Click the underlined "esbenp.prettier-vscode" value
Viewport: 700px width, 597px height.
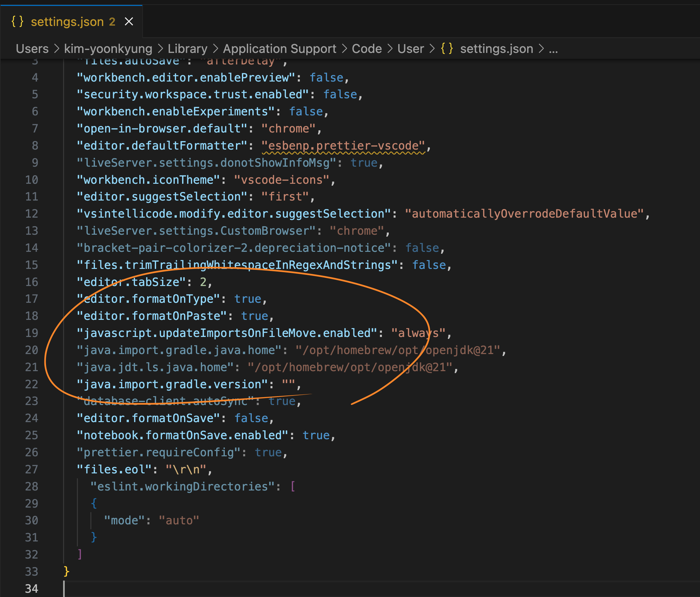pos(343,146)
